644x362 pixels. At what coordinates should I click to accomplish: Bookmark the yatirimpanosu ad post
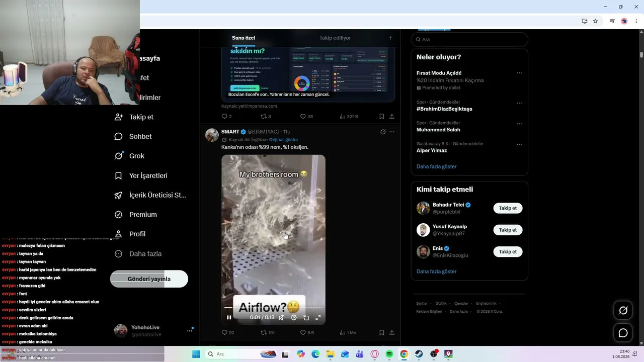click(382, 117)
